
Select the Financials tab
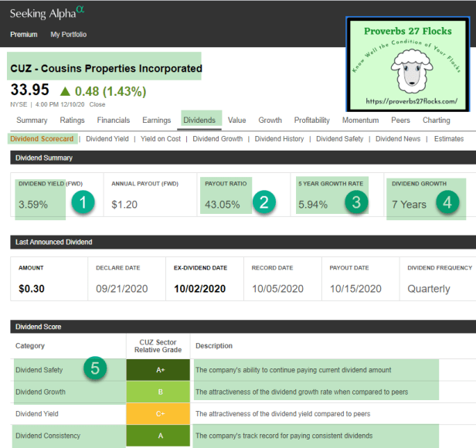(x=113, y=120)
